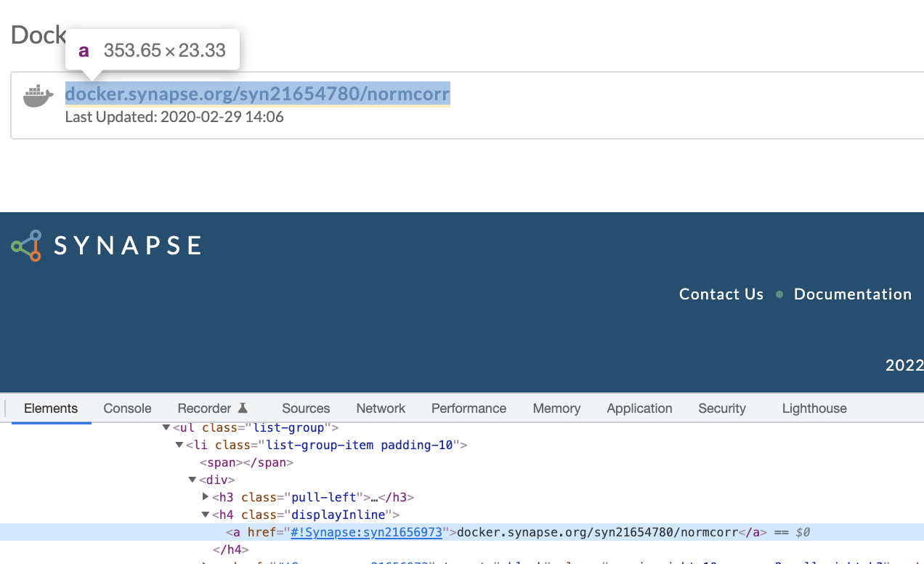This screenshot has width=924, height=564.
Task: Open the Memory tab
Action: click(x=556, y=408)
